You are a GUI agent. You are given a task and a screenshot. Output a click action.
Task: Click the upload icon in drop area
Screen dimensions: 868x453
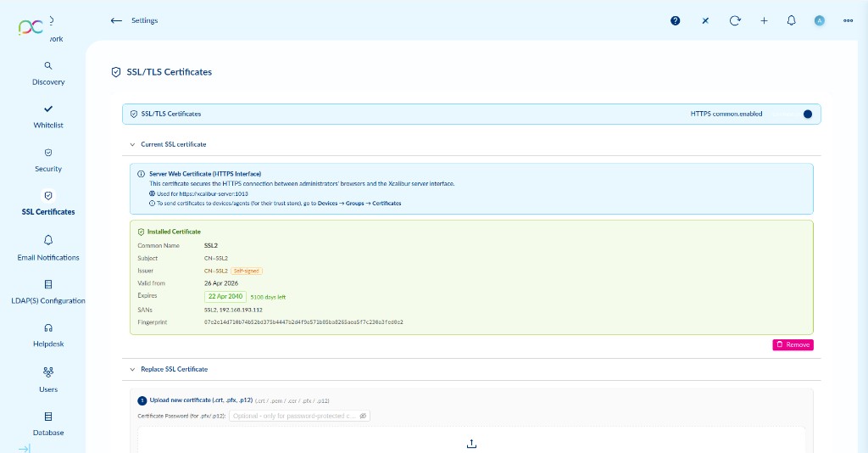pos(471,444)
